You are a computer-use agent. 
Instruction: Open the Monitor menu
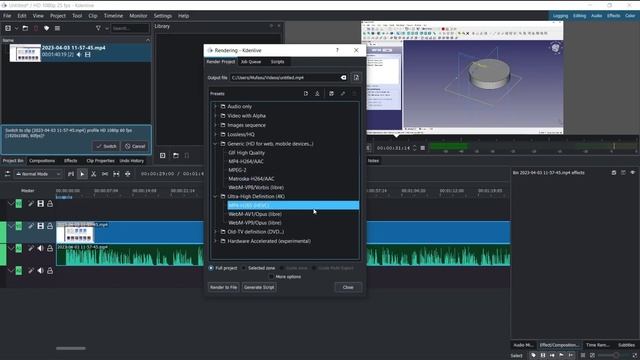click(138, 16)
